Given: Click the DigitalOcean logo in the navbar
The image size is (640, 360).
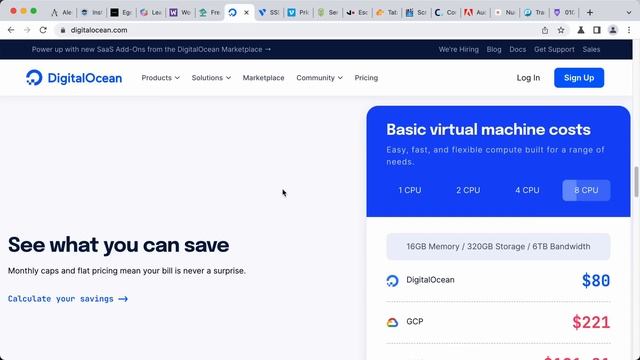Looking at the screenshot, I should pos(74,78).
